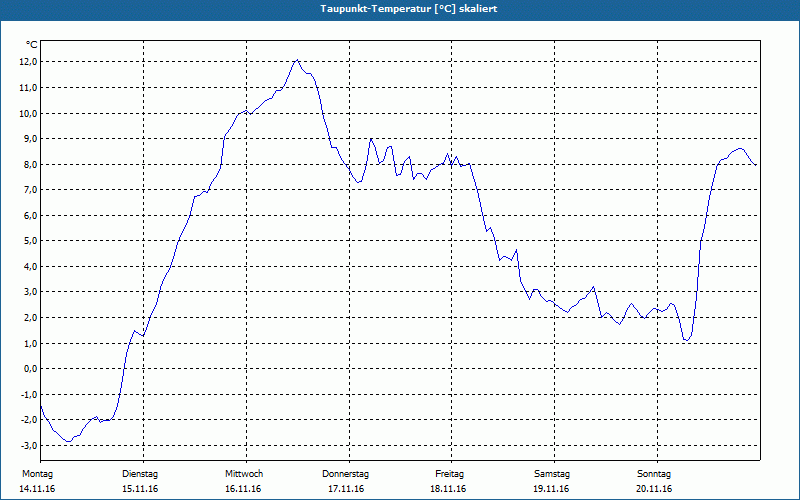The height and width of the screenshot is (500, 800).
Task: Click the Dienstag day label
Action: (140, 474)
